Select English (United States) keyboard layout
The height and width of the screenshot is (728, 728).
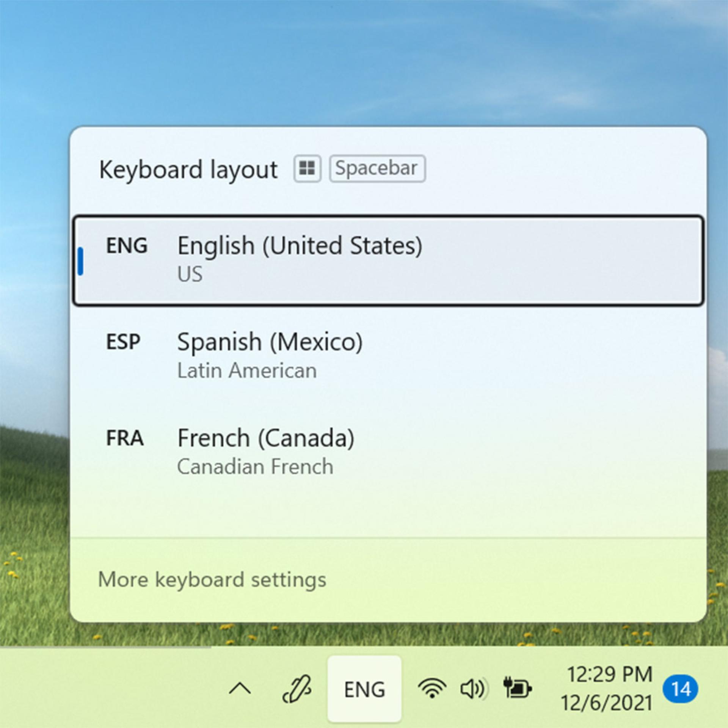[388, 260]
